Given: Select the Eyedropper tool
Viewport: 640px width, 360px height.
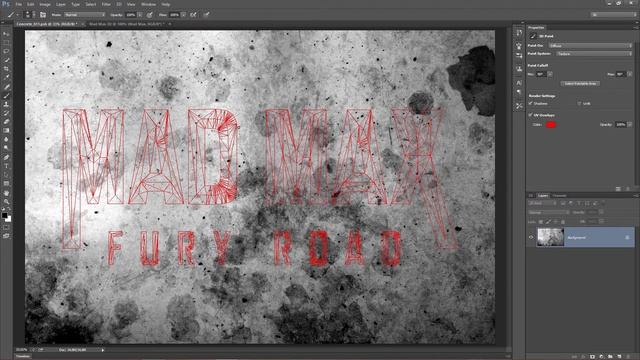Looking at the screenshot, I should (x=6, y=78).
